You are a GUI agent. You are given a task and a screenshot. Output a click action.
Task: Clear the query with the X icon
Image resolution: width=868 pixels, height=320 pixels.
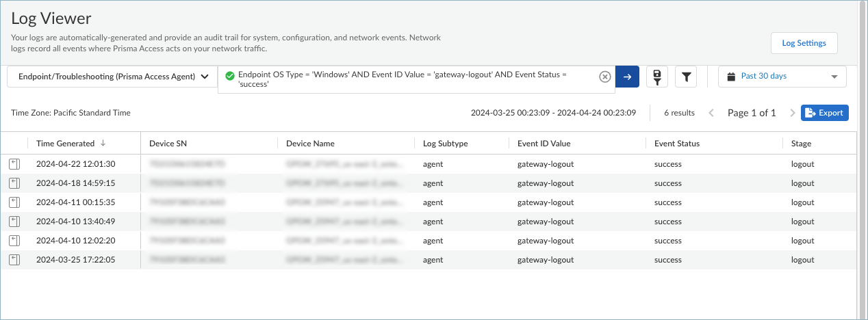pyautogui.click(x=604, y=77)
